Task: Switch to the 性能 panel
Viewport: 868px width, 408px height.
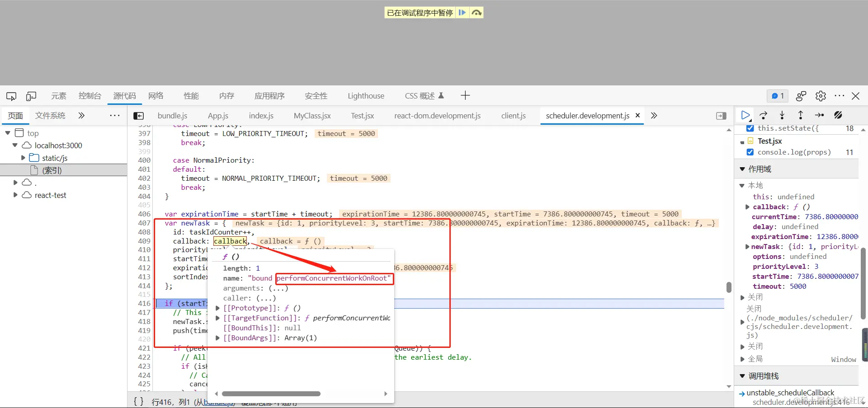Action: (191, 96)
